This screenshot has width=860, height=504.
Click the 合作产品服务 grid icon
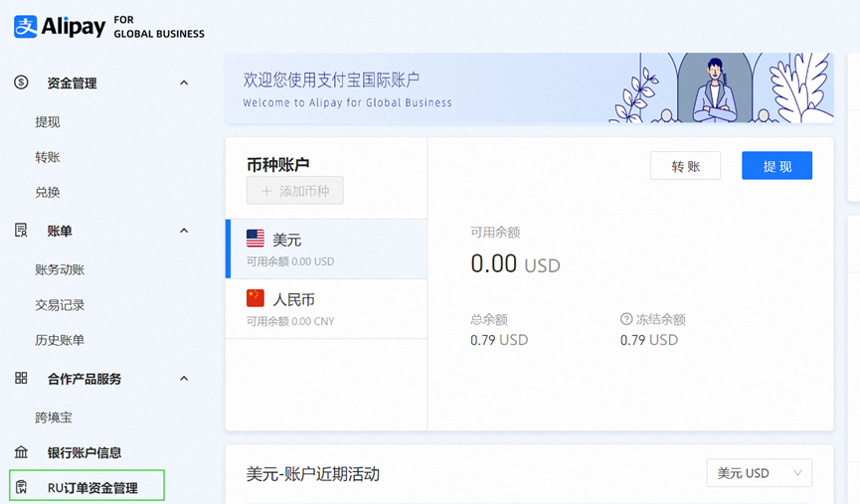21,378
